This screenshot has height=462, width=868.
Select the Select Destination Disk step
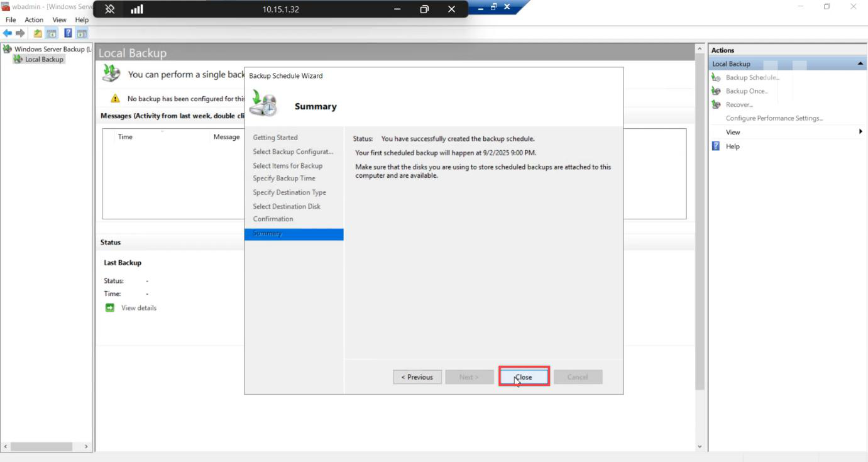(x=287, y=206)
